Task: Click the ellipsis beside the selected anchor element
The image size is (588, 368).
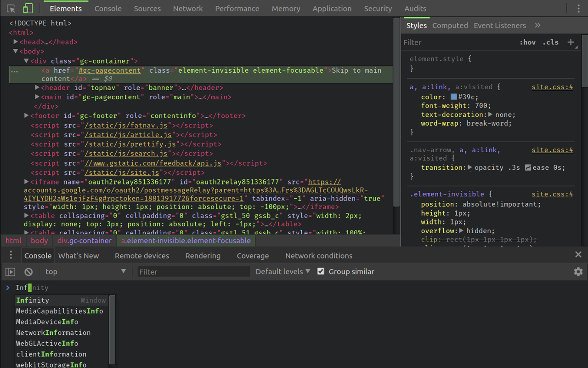Action: [x=14, y=71]
